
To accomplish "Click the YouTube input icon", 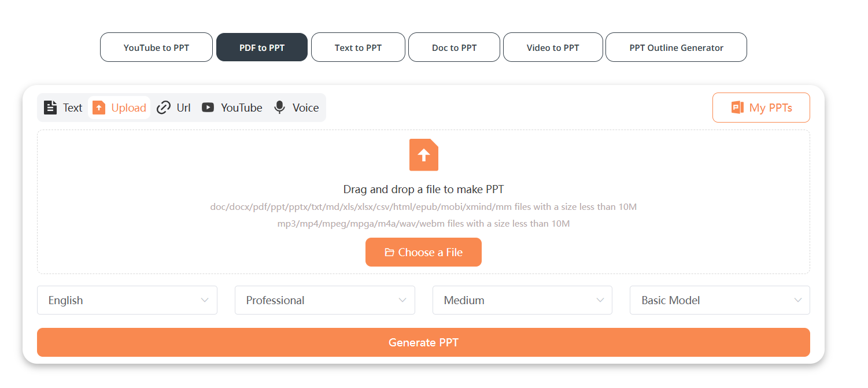I will pos(207,108).
